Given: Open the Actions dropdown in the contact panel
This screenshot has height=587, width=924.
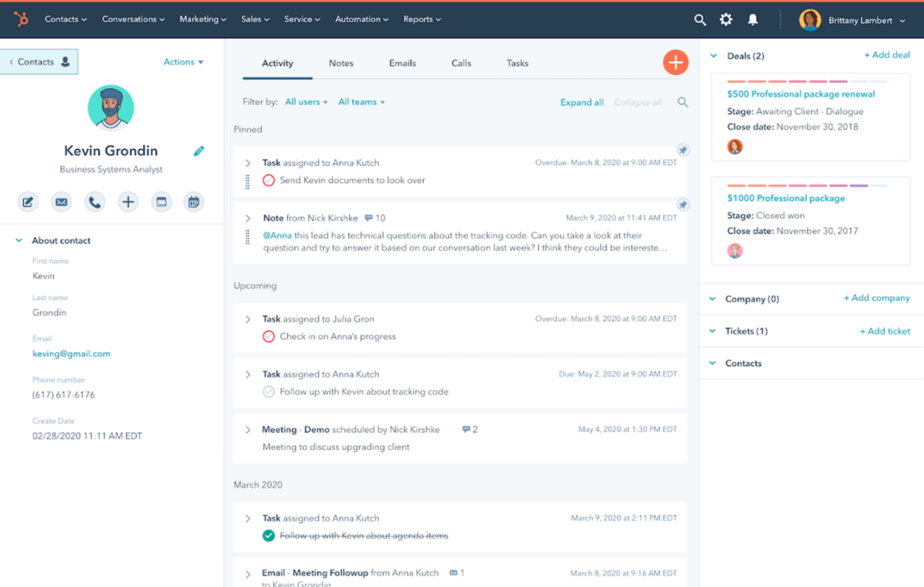Looking at the screenshot, I should click(x=183, y=61).
